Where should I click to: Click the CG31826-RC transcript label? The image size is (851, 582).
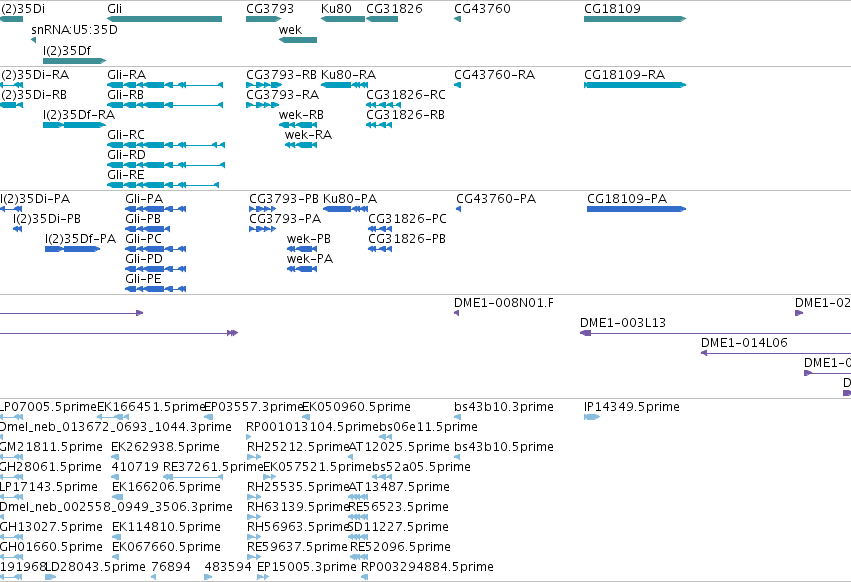click(x=406, y=95)
